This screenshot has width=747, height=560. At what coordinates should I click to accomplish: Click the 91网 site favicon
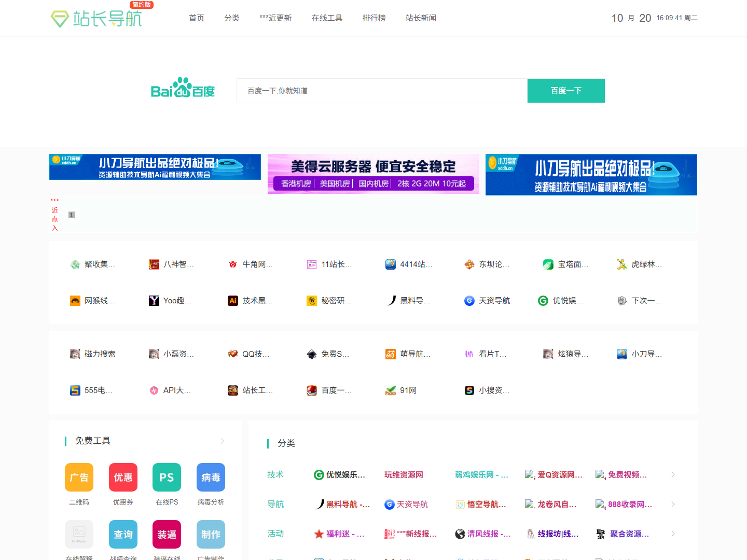[x=391, y=390]
